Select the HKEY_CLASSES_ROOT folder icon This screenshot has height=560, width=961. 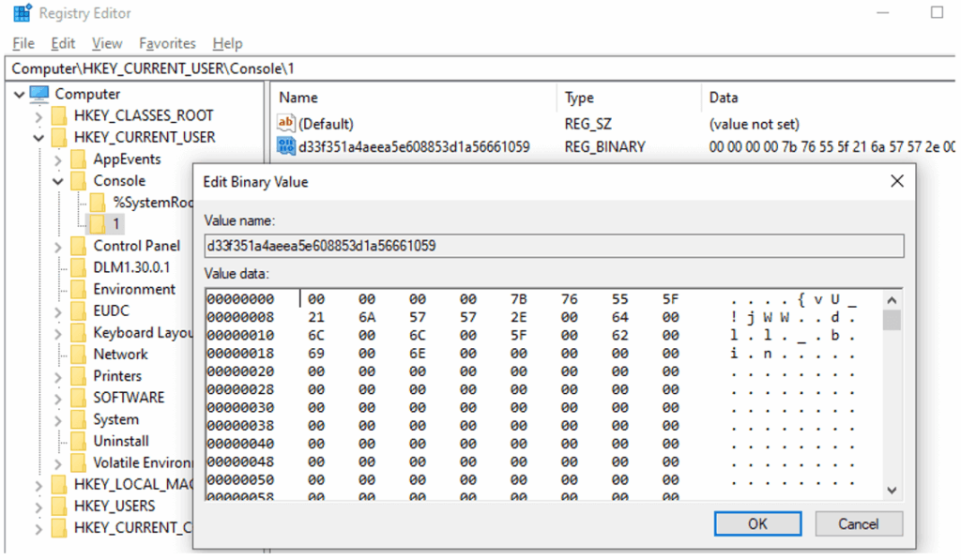(59, 115)
